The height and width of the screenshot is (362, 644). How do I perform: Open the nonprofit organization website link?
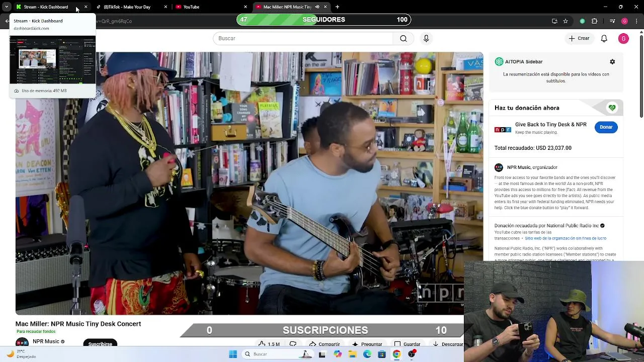(x=565, y=238)
